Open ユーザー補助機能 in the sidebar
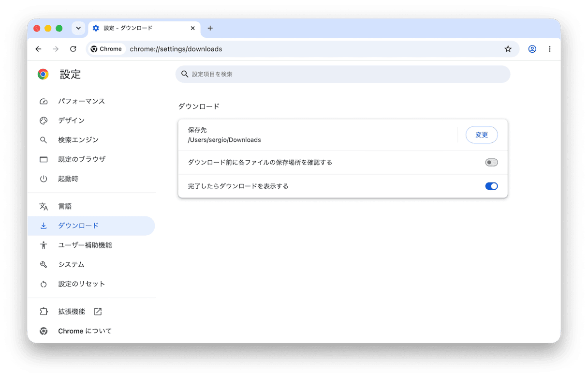Viewport: 588px width, 379px height. pyautogui.click(x=91, y=245)
